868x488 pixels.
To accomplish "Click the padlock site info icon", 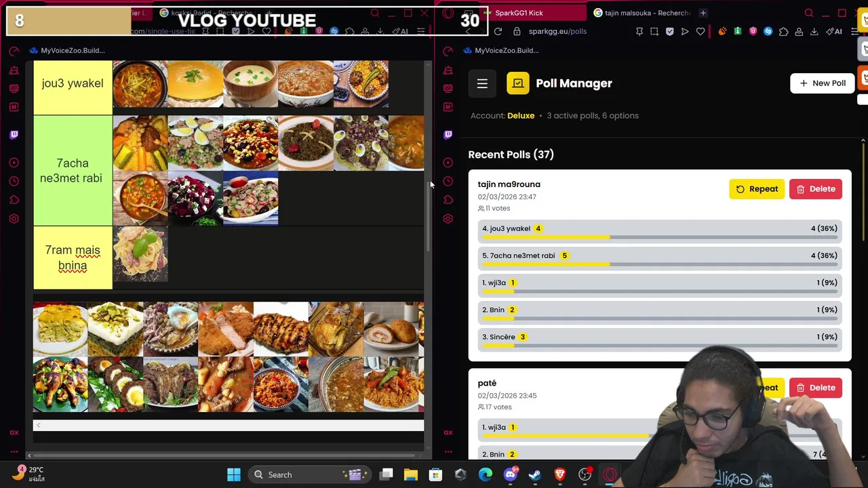I will [x=517, y=31].
